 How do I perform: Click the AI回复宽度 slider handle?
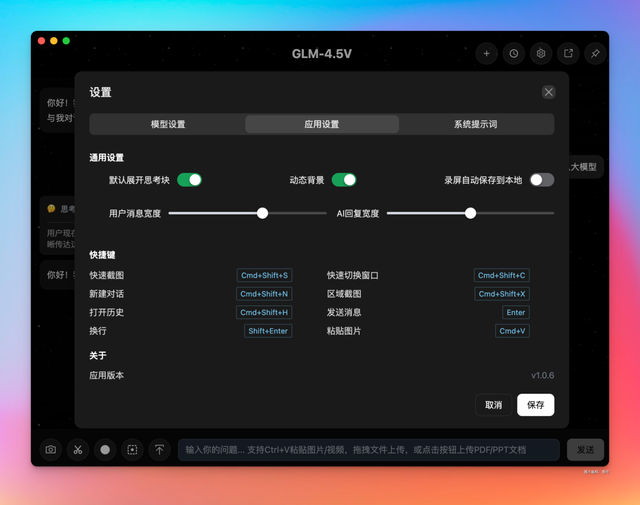(470, 213)
